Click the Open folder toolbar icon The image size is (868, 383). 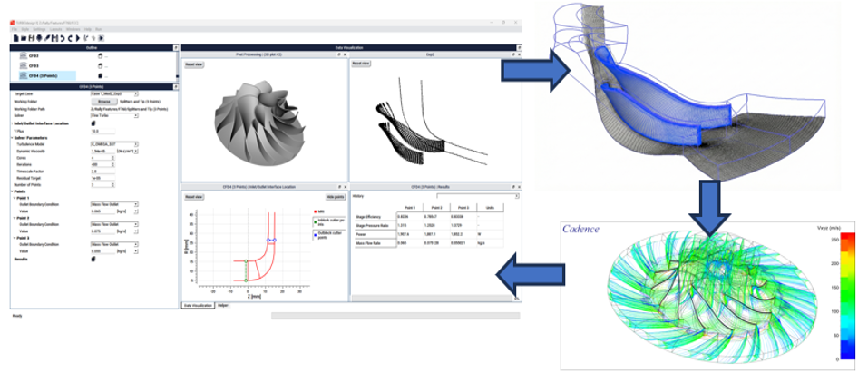(x=24, y=38)
